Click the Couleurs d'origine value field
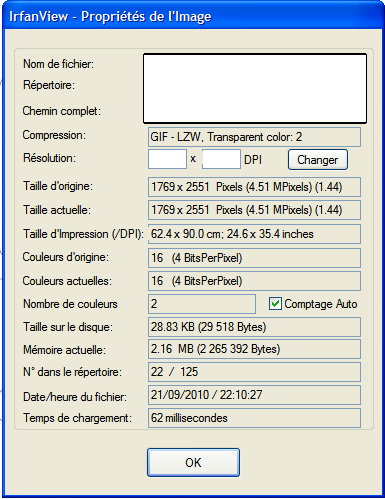385x499 pixels. (254, 258)
